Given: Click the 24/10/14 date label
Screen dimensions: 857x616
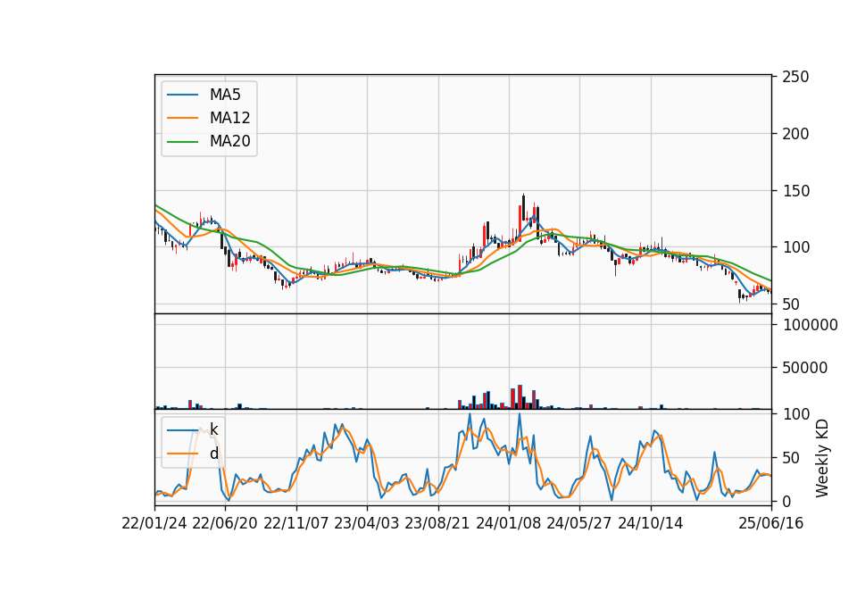Looking at the screenshot, I should pos(651,523).
